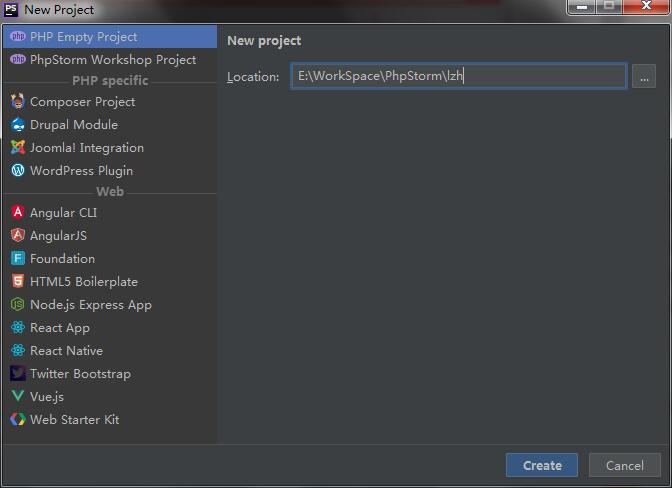Image resolution: width=672 pixels, height=488 pixels.
Task: Close the New Project dialog window
Action: (646, 6)
